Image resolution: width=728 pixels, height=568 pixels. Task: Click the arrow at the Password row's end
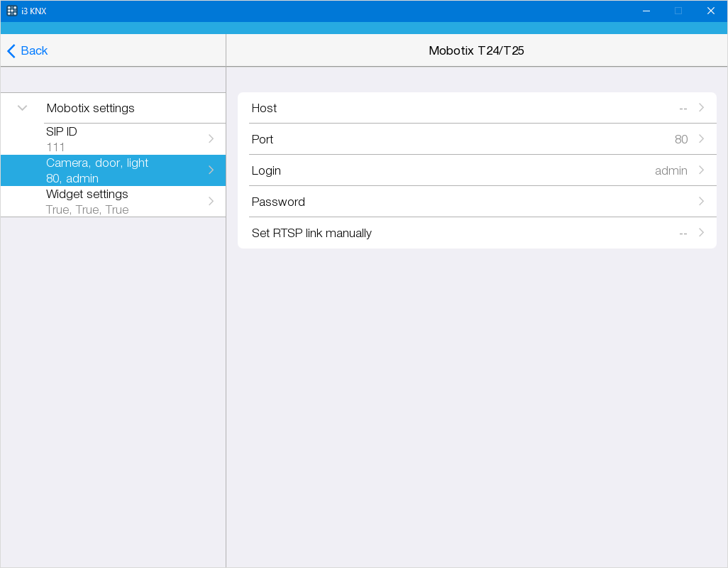coord(701,202)
